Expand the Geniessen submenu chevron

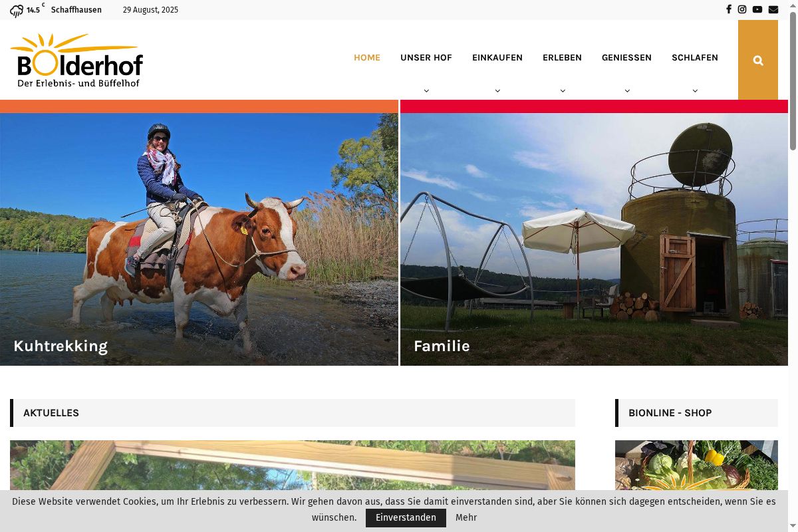click(x=627, y=90)
